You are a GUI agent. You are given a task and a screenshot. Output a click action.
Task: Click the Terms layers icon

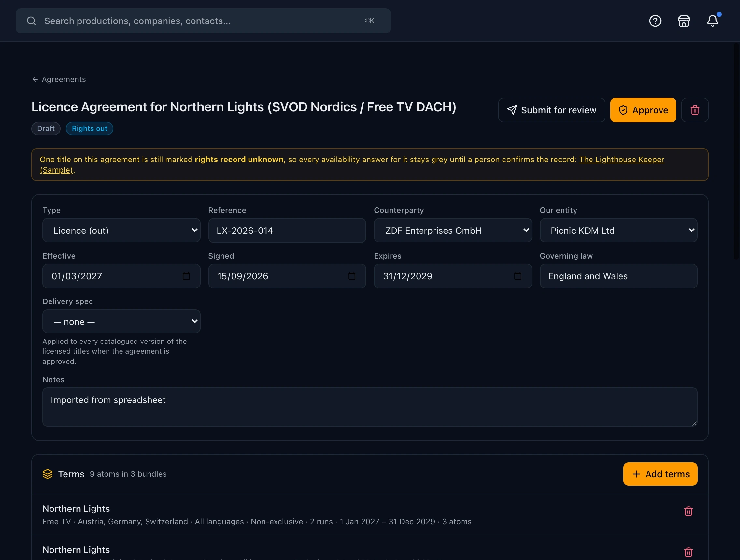point(48,474)
